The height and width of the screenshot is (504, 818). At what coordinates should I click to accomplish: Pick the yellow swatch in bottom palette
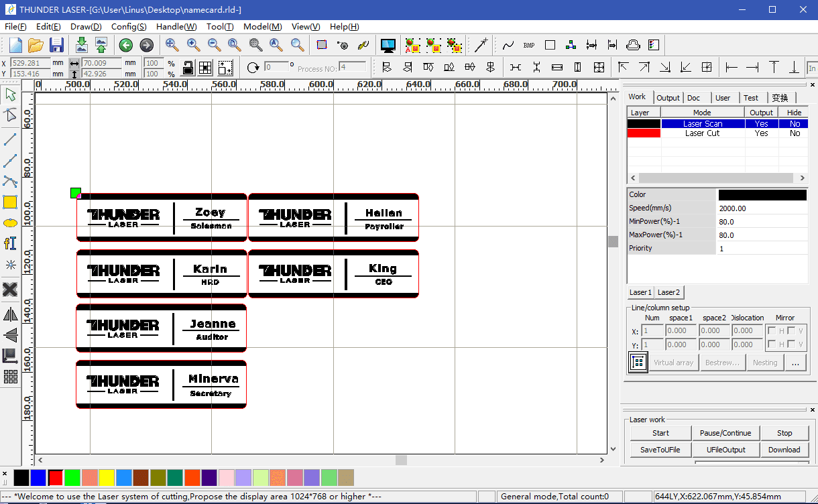point(107,478)
